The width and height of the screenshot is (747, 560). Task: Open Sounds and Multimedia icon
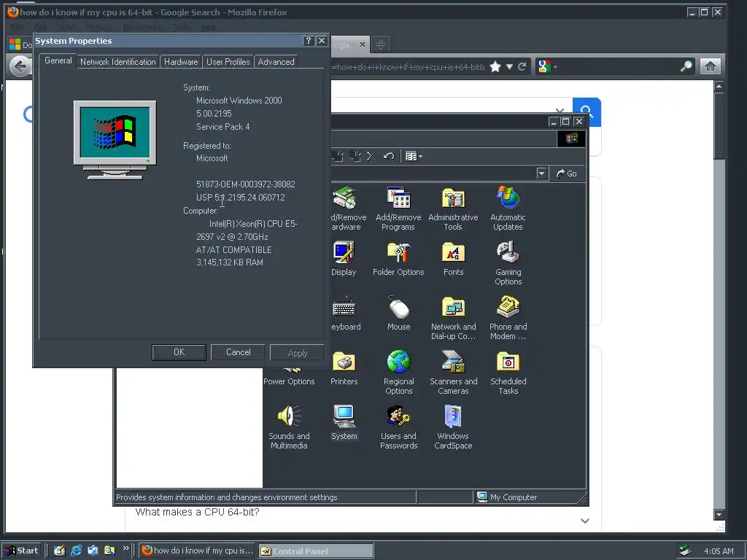coord(289,427)
